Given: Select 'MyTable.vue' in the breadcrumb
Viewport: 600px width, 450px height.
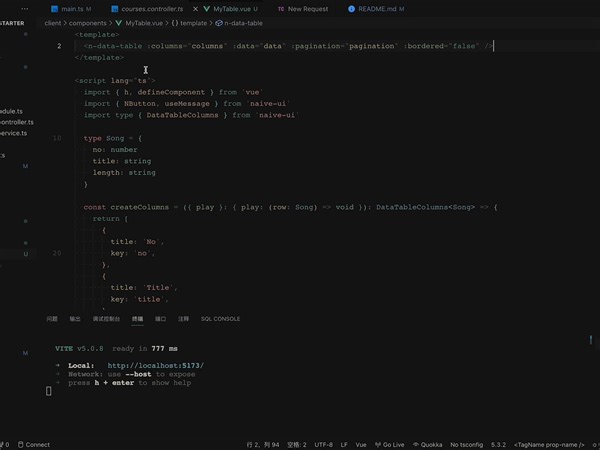Looking at the screenshot, I should pyautogui.click(x=144, y=23).
